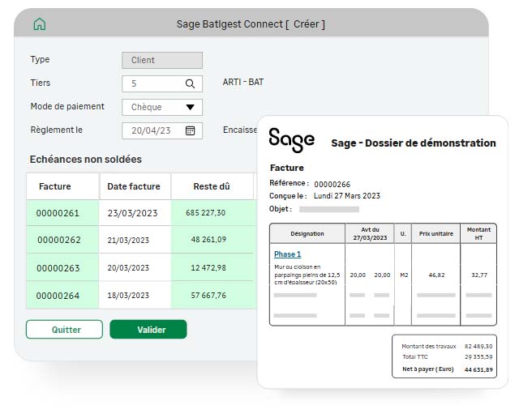The width and height of the screenshot is (532, 418).
Task: Click invoice date Lundi 27 Mars 2023
Action: pyautogui.click(x=347, y=196)
